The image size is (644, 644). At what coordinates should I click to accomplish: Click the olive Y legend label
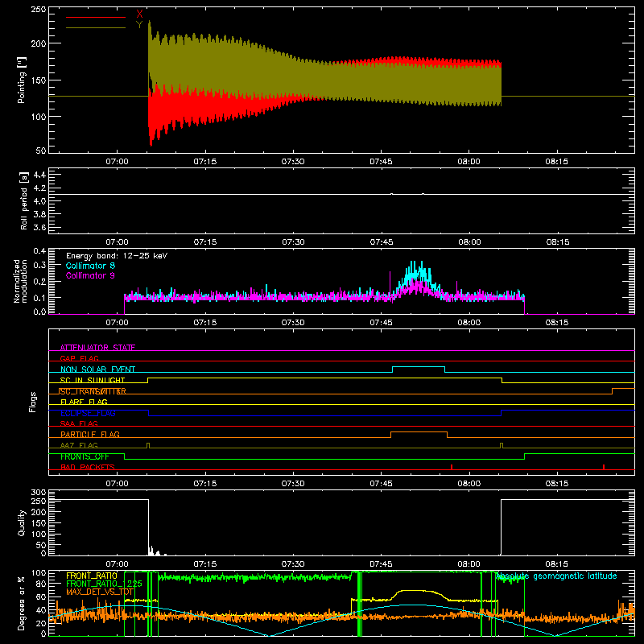pos(139,25)
